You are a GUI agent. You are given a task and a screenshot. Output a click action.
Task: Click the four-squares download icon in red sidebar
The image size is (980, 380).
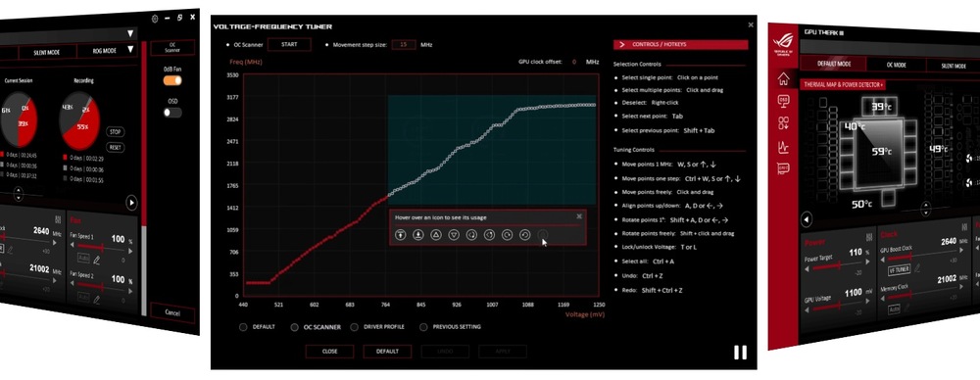click(x=783, y=123)
